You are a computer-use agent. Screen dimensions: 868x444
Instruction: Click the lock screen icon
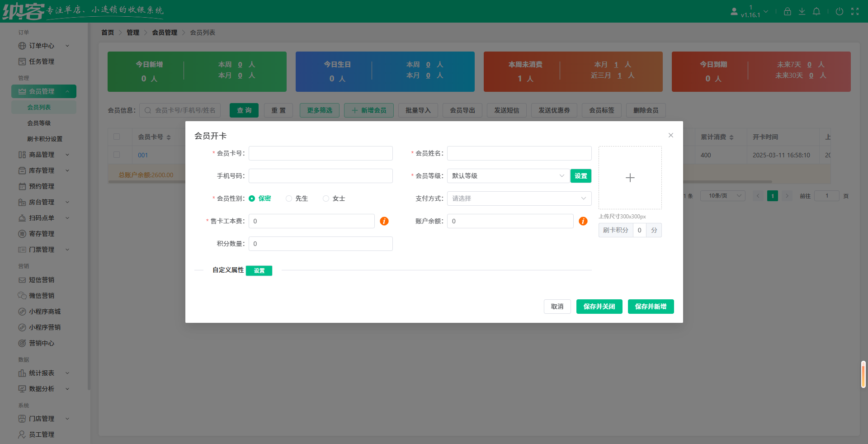pyautogui.click(x=787, y=11)
